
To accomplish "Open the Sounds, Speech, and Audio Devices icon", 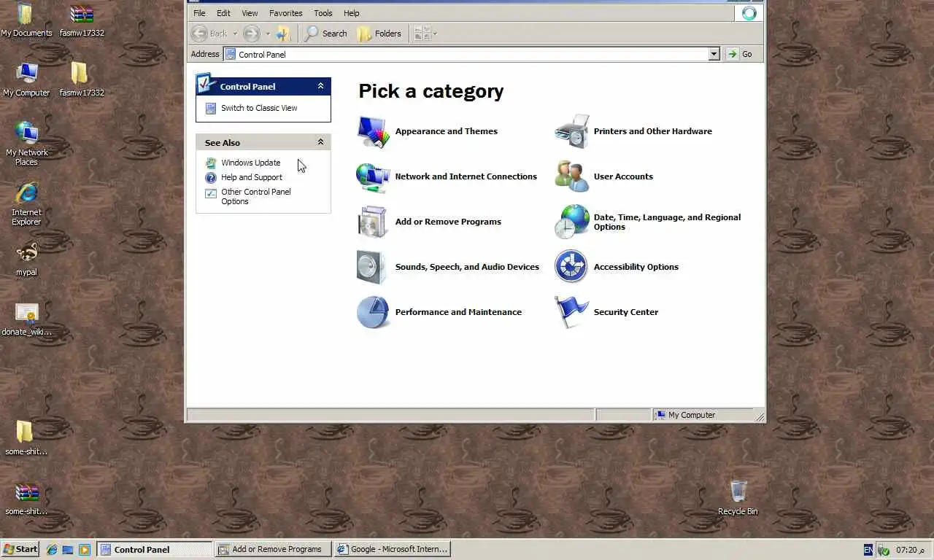I will pos(373,267).
